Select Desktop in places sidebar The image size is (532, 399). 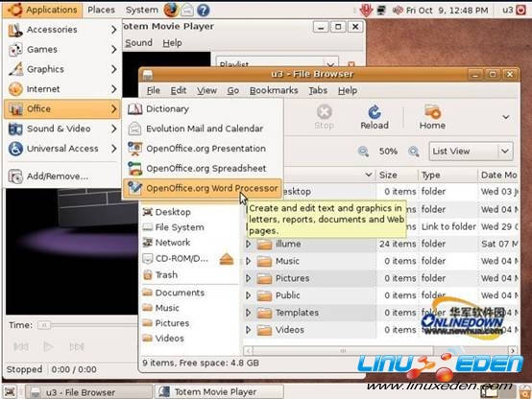[x=190, y=212]
